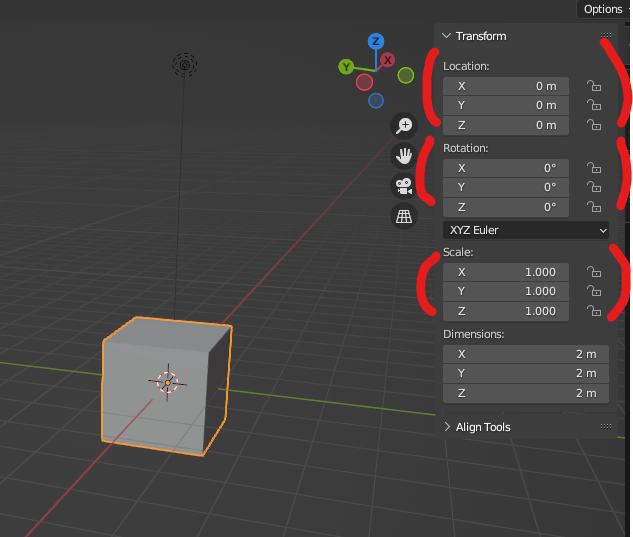
Task: Click the Dimensions Z field
Action: tap(526, 393)
